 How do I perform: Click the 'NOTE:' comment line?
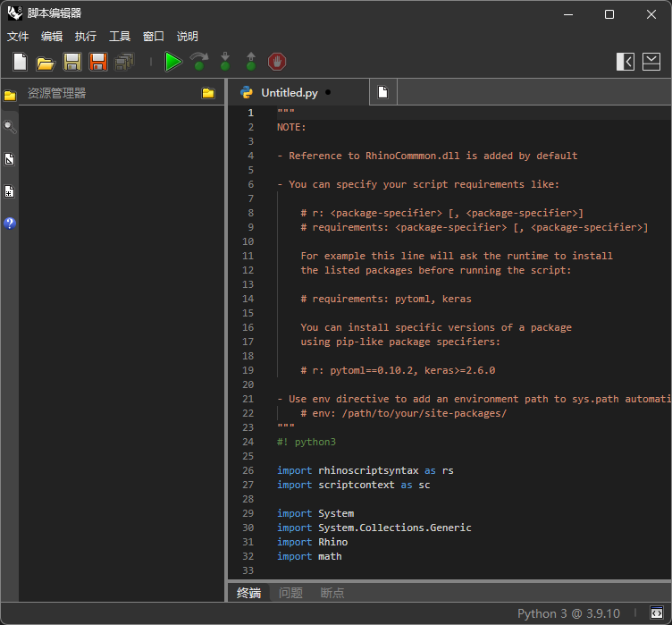tap(291, 127)
